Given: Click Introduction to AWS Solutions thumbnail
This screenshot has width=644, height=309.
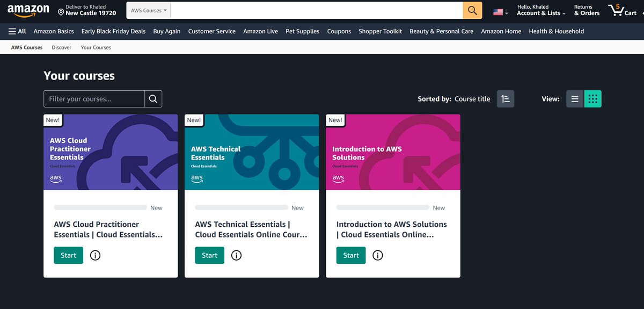Looking at the screenshot, I should 393,152.
